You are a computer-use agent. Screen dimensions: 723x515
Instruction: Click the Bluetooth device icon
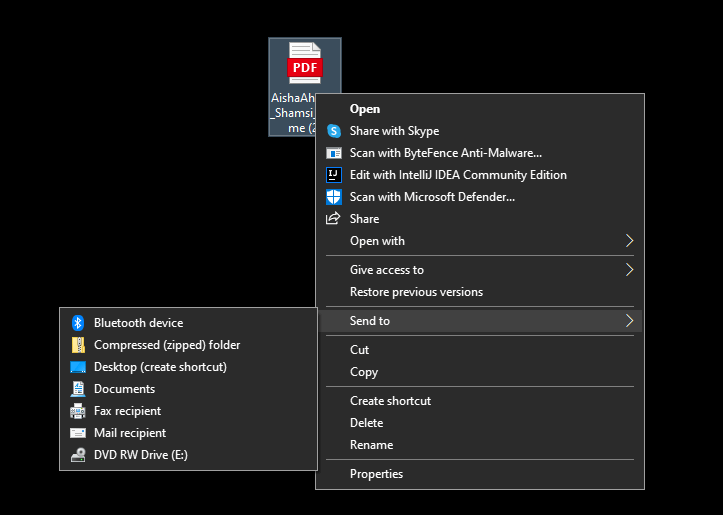(x=78, y=323)
